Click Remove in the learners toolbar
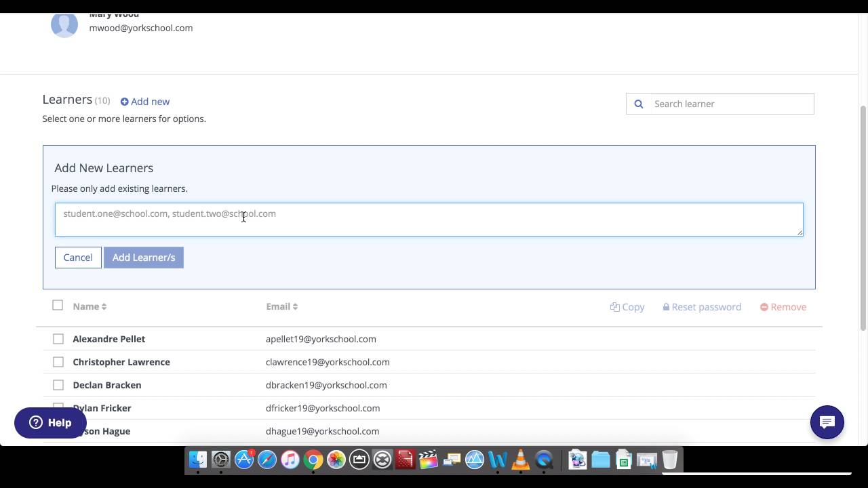This screenshot has width=868, height=488. coord(783,307)
